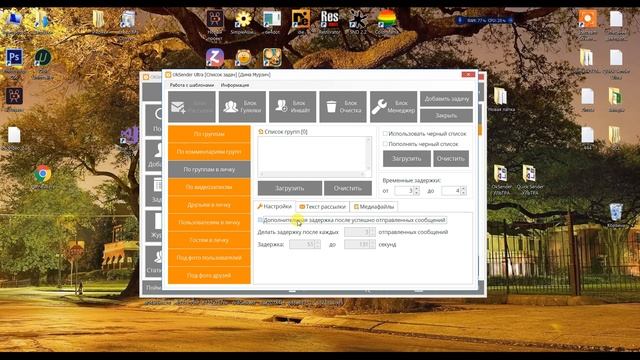Click the group list horizontal scrollbar
This screenshot has height=360, width=640.
(313, 174)
